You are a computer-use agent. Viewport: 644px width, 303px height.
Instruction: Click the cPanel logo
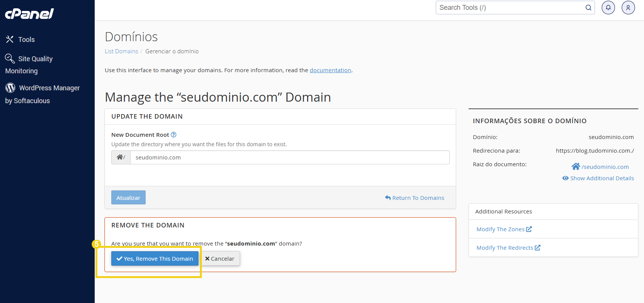pos(29,14)
